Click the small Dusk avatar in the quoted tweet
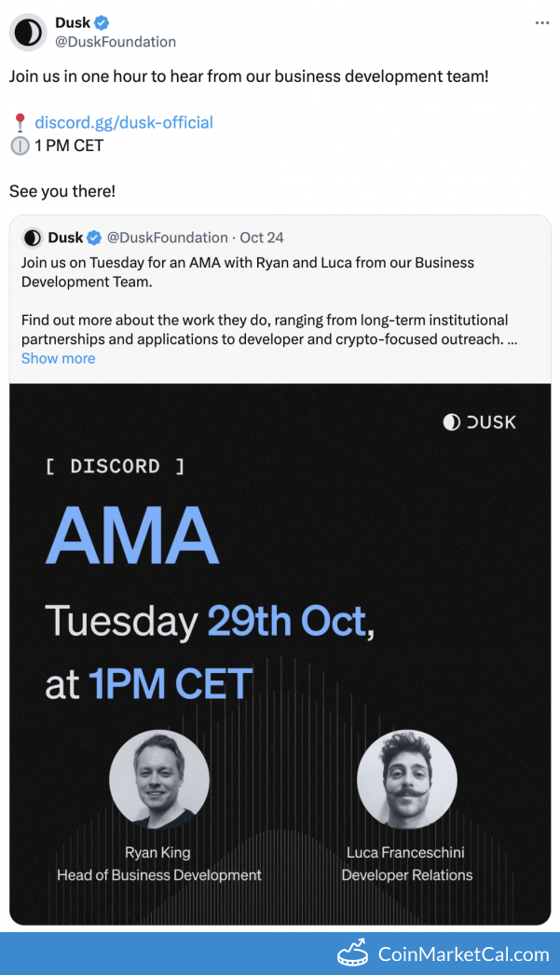Viewport: 560px width, 975px height. pyautogui.click(x=33, y=238)
